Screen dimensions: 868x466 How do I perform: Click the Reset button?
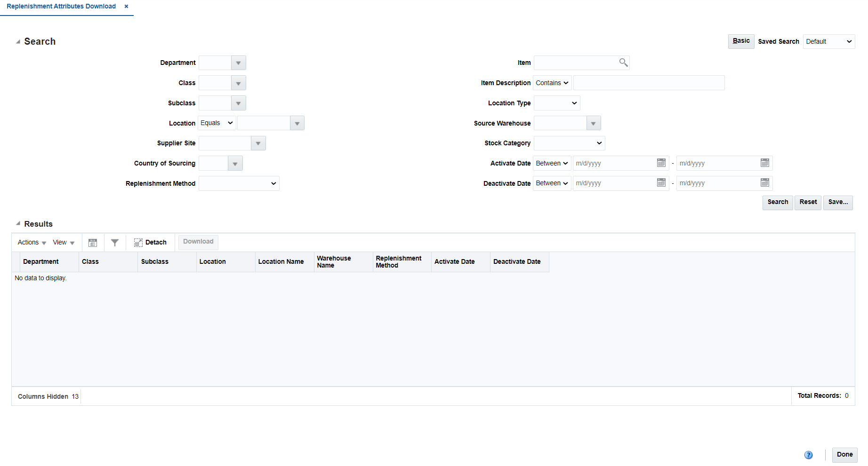tap(808, 202)
